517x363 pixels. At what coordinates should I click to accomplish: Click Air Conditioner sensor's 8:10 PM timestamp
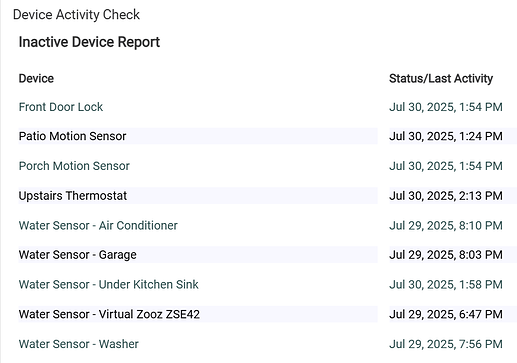446,226
